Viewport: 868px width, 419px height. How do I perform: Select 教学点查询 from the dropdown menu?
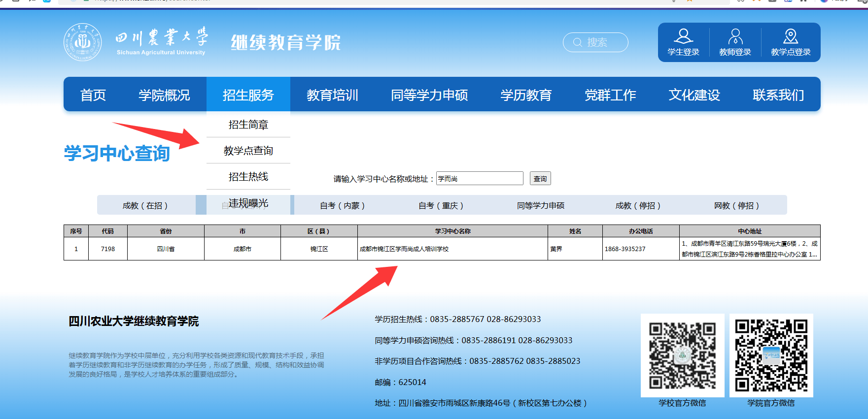248,151
